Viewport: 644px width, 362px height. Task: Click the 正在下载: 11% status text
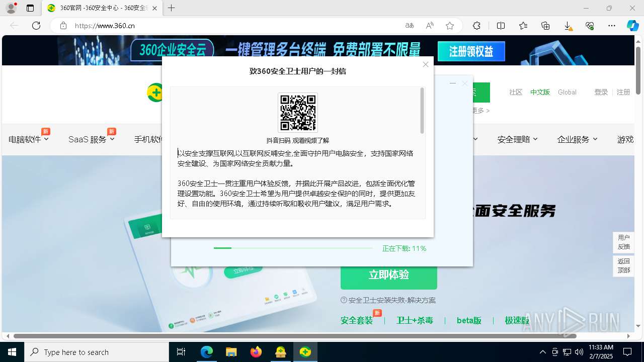tap(404, 248)
